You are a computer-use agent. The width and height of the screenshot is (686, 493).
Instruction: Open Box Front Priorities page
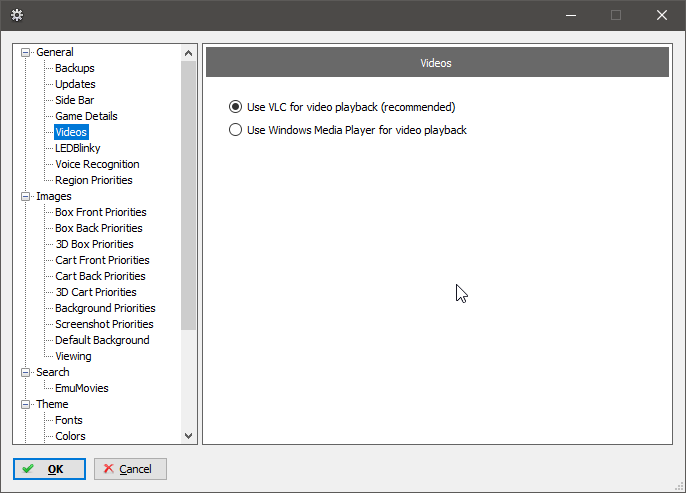(x=100, y=212)
